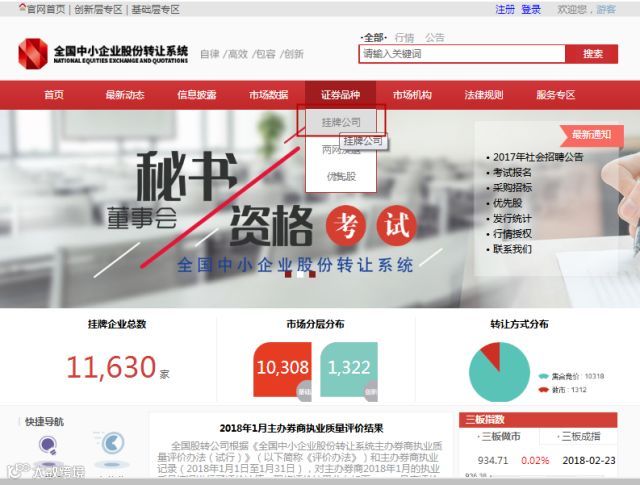Click the red 搜索 button
Viewport: 640px width, 485px height.
(592, 54)
